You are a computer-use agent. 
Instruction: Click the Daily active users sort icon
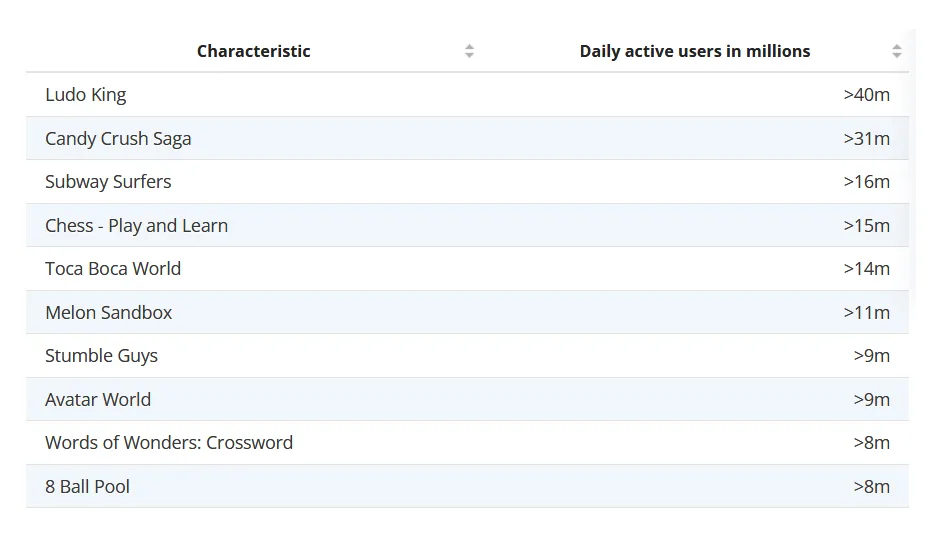coord(896,51)
